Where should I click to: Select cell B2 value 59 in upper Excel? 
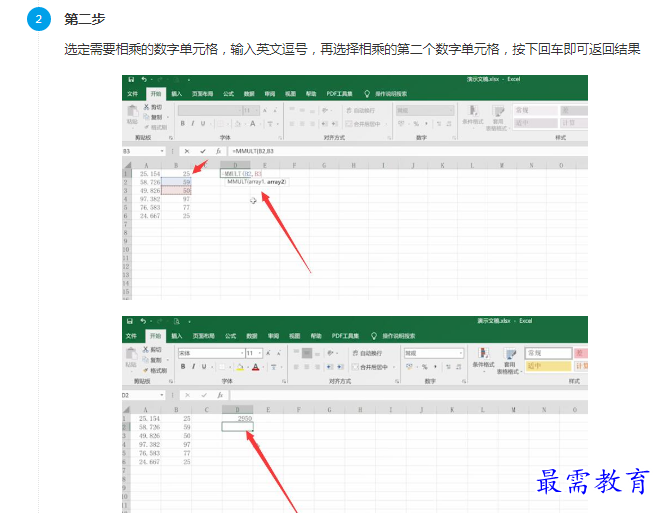(176, 182)
